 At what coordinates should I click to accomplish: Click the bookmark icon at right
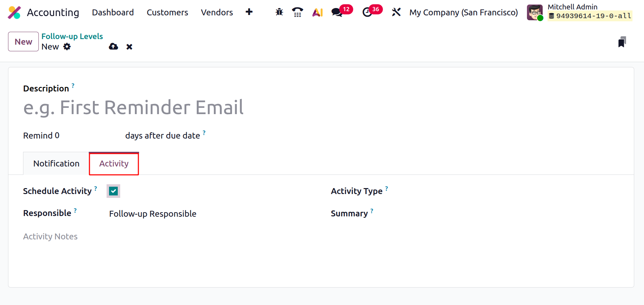tap(622, 42)
